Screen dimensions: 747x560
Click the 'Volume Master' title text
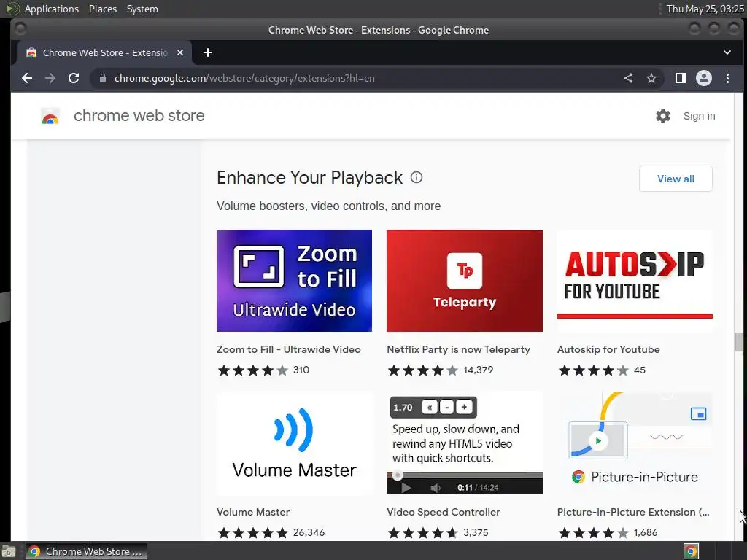tap(253, 513)
